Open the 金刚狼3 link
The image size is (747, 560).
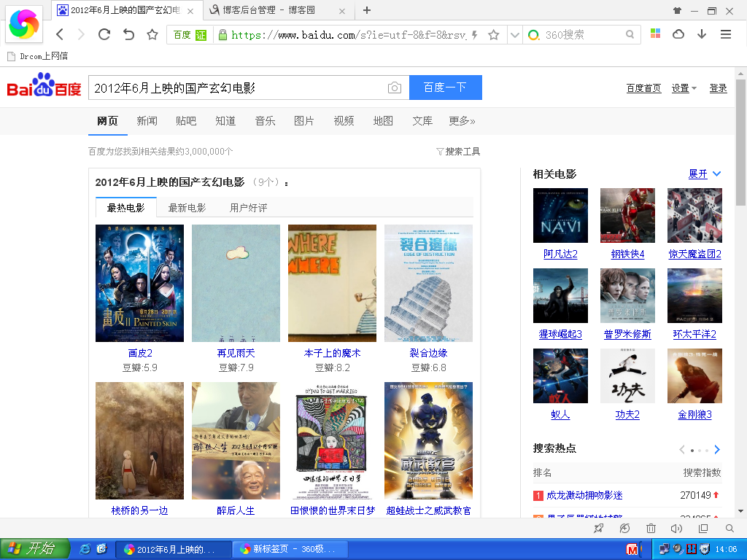694,414
